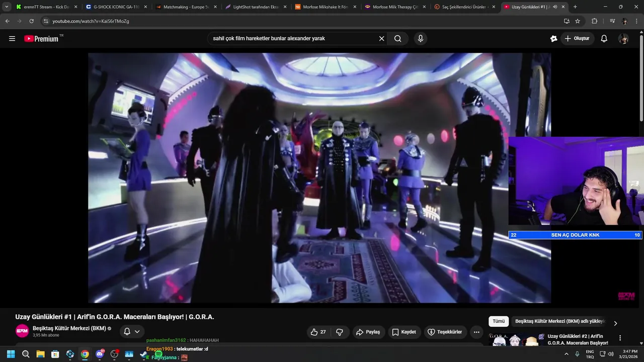Clear the YouTube search query
Image resolution: width=644 pixels, height=362 pixels.
click(381, 39)
